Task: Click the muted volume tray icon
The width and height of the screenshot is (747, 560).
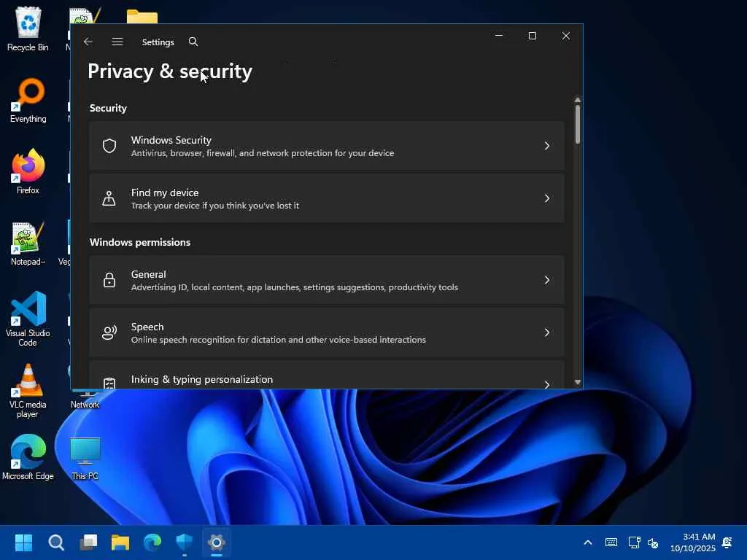Action: pos(653,542)
